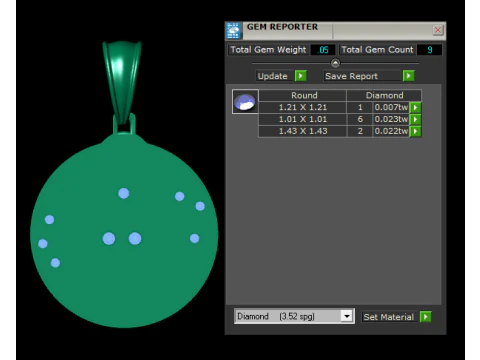Click the Total Gem Weight value field
Viewport: 480px width, 360px height.
click(x=323, y=50)
